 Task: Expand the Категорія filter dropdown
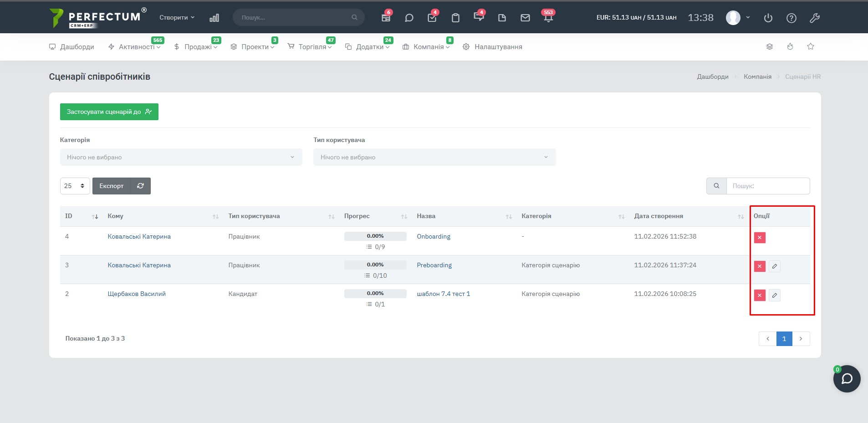pos(181,157)
